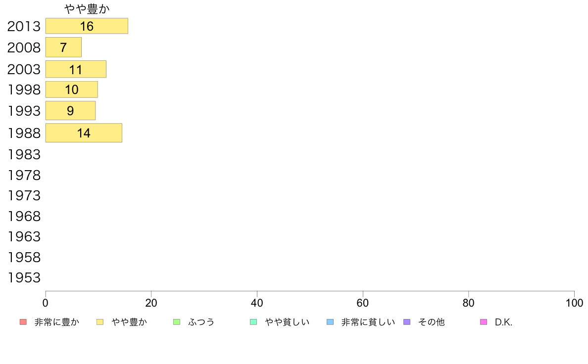Click the 1983 year label
This screenshot has height=364, width=588.
tap(24, 154)
